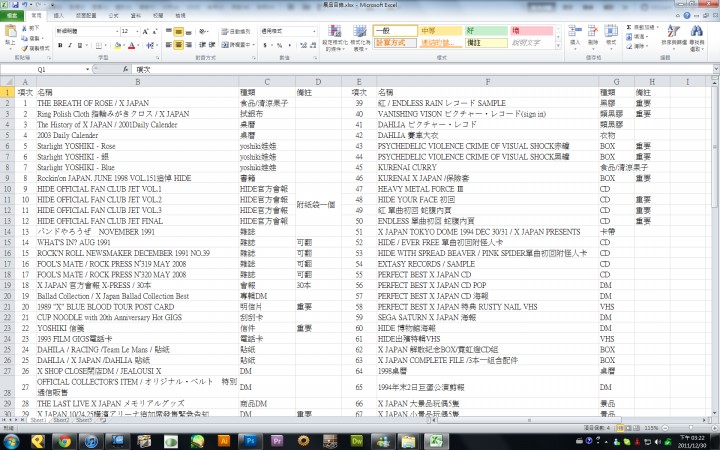Toggle Underline formatting
The image size is (720, 450).
(79, 45)
